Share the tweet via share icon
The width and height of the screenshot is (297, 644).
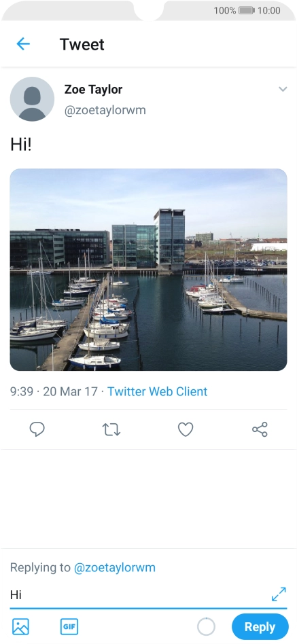[x=260, y=429]
